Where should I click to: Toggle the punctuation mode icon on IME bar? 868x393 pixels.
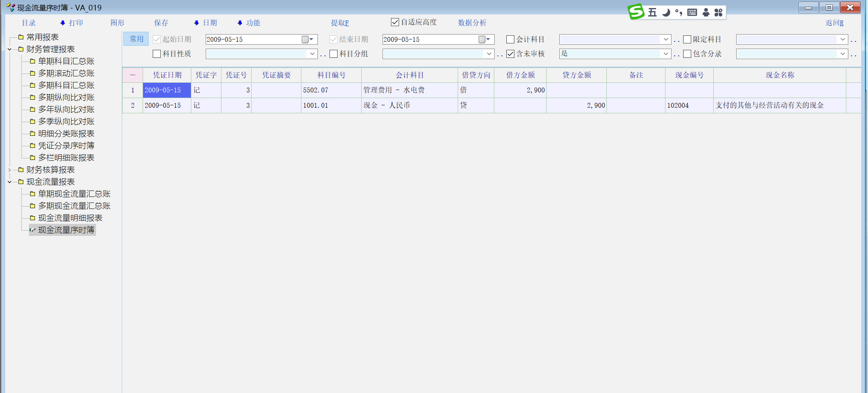pyautogui.click(x=679, y=12)
